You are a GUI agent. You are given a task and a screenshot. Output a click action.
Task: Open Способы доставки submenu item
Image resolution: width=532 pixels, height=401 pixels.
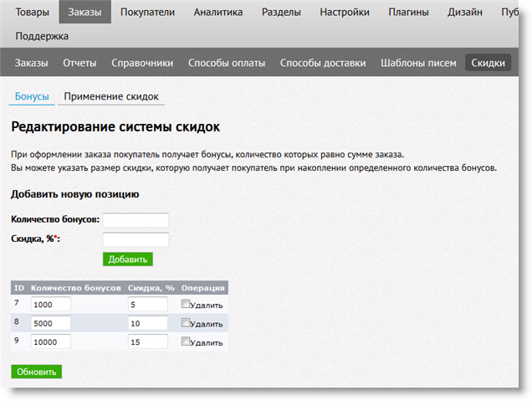point(323,63)
